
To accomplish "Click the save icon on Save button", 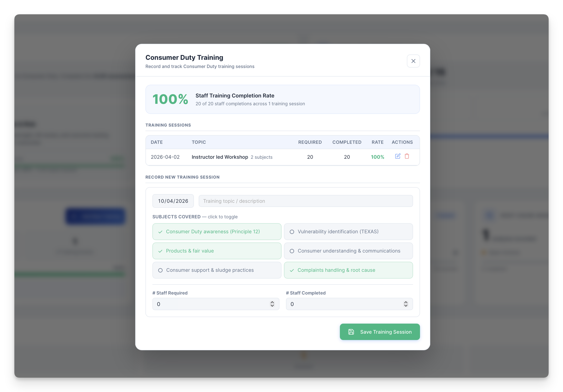I will 351,332.
